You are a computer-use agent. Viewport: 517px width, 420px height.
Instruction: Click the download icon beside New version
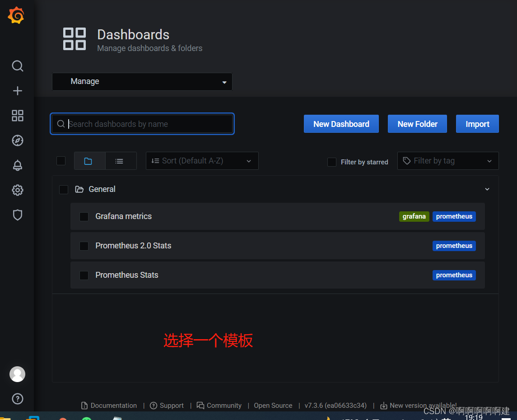(383, 406)
